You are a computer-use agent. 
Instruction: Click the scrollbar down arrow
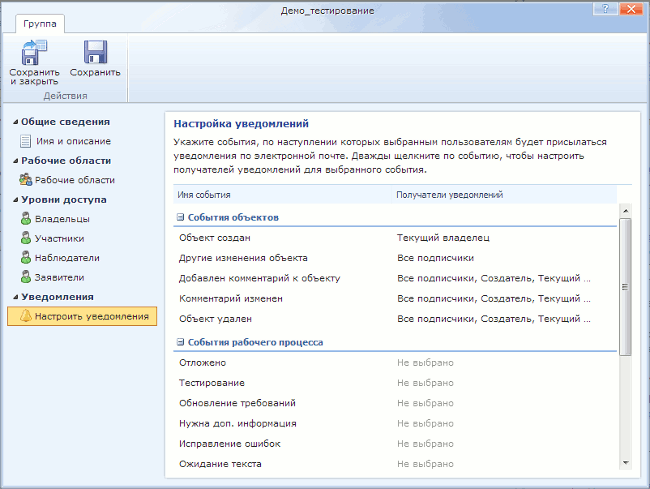(626, 463)
